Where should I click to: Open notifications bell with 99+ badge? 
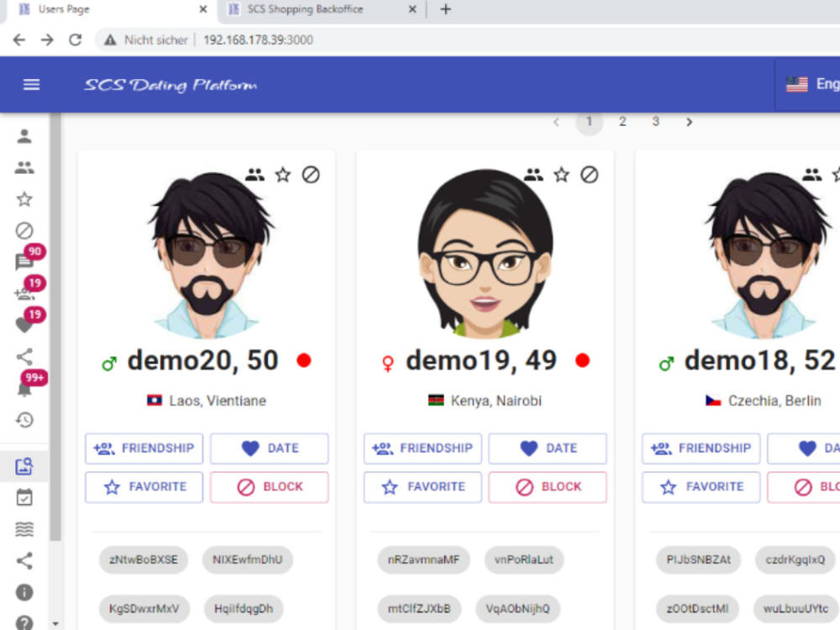click(x=24, y=389)
